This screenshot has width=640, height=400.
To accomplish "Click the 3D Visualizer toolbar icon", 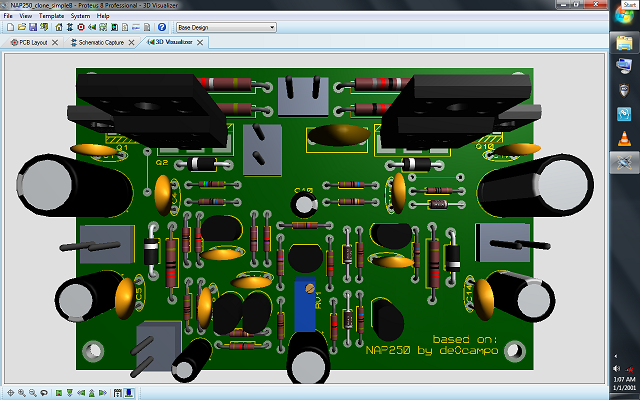I will [92, 27].
